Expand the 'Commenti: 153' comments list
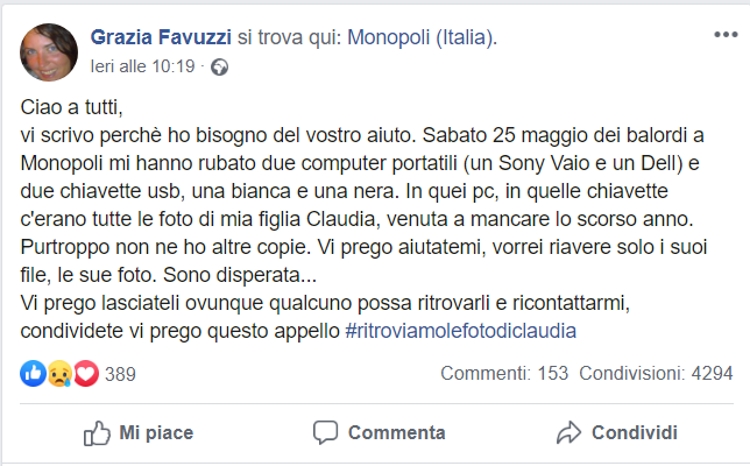The height and width of the screenshot is (466, 750). pyautogui.click(x=504, y=375)
